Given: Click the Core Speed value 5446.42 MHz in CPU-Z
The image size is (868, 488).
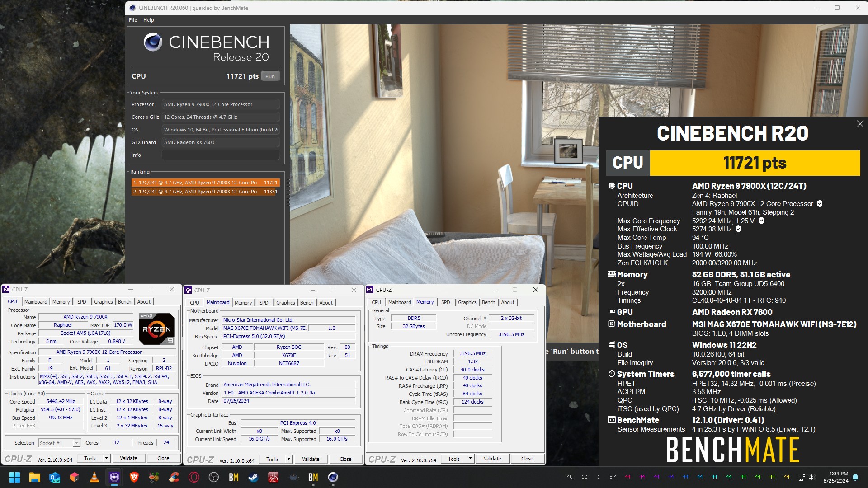Looking at the screenshot, I should [x=61, y=401].
